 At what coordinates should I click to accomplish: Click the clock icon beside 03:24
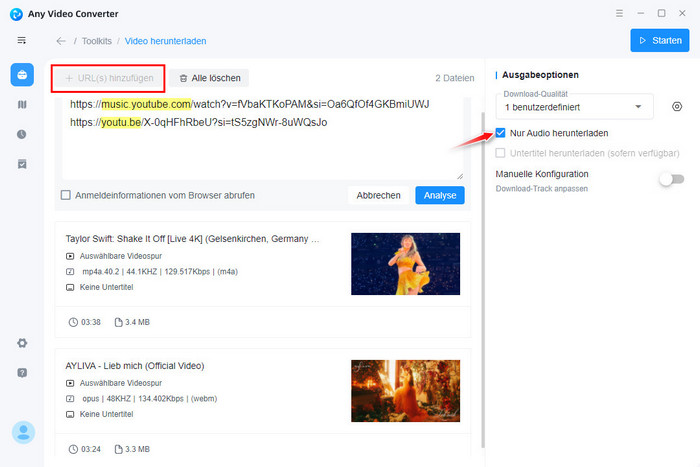click(x=73, y=449)
